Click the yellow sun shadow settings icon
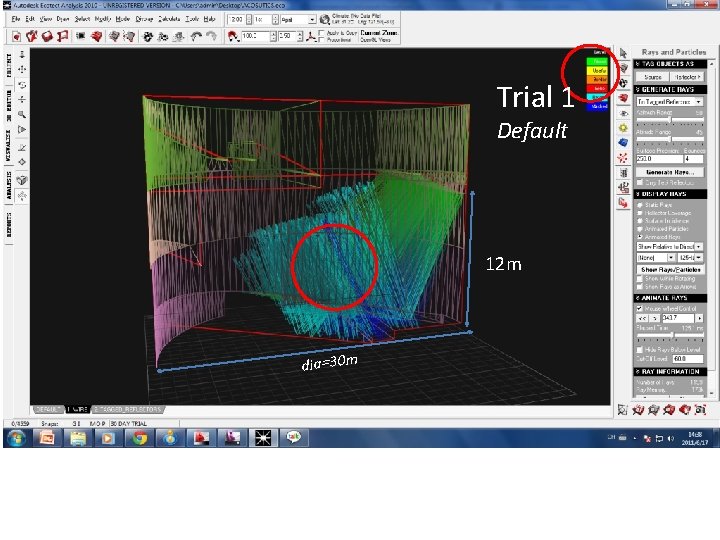720x540 pixels. [623, 128]
